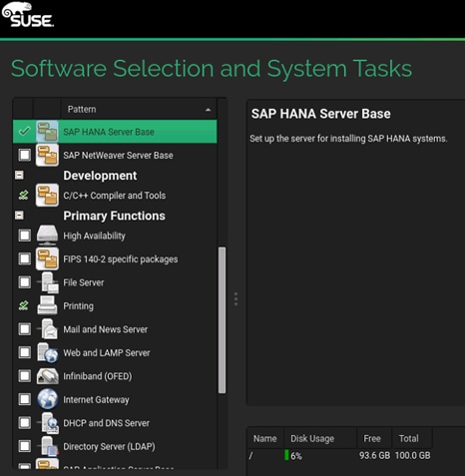This screenshot has width=465, height=476.
Task: Click the Internet Gateway globe icon
Action: pos(47,399)
